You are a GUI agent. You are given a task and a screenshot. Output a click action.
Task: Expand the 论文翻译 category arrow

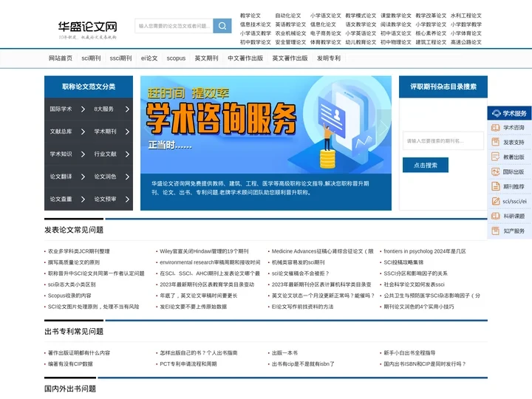coord(83,177)
